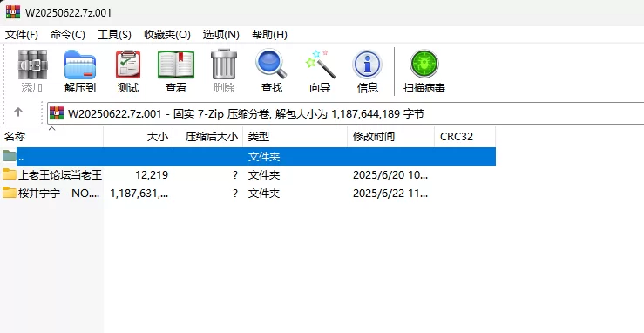Screen dimensions: 644x333
Task: Click the date 2025/6/22 11...
Action: [x=390, y=193]
